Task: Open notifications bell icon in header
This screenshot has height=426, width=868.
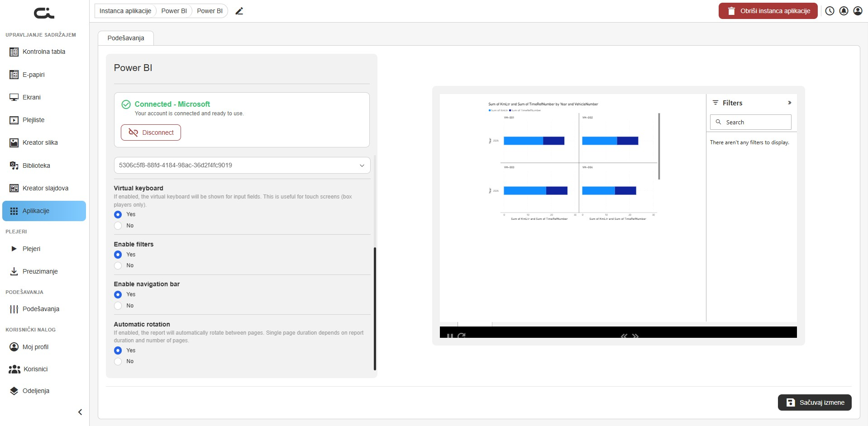Action: (x=844, y=11)
